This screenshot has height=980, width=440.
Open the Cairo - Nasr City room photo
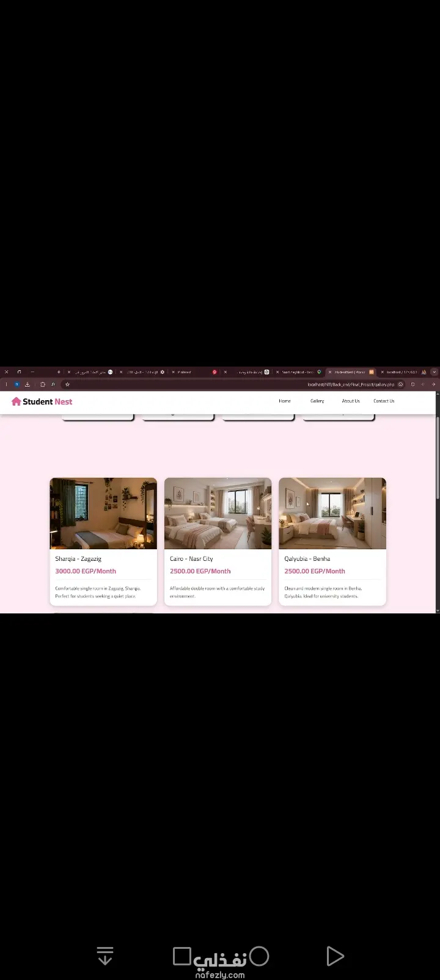218,513
